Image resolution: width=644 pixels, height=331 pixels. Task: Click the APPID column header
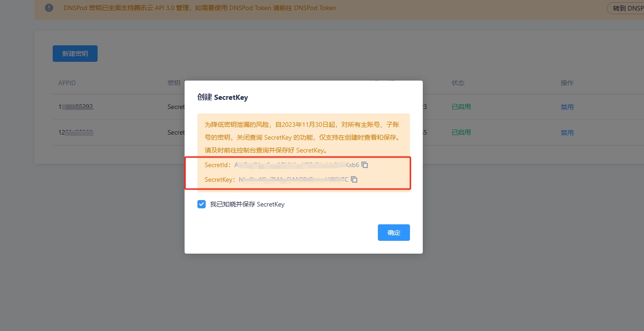[x=67, y=83]
